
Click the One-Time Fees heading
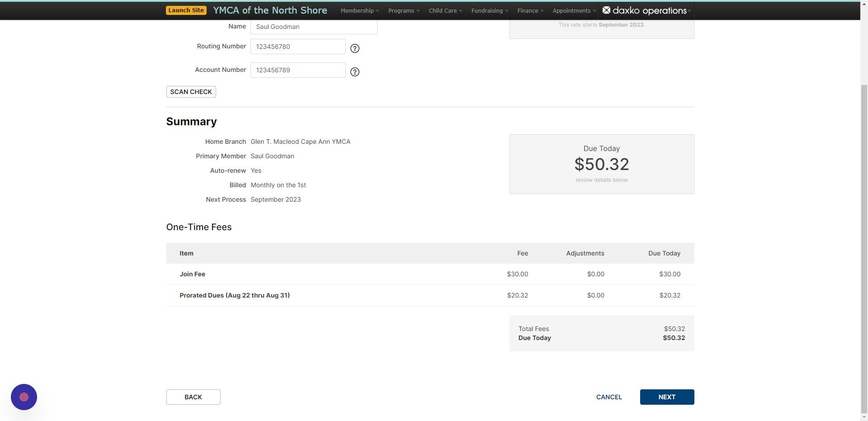pyautogui.click(x=199, y=227)
